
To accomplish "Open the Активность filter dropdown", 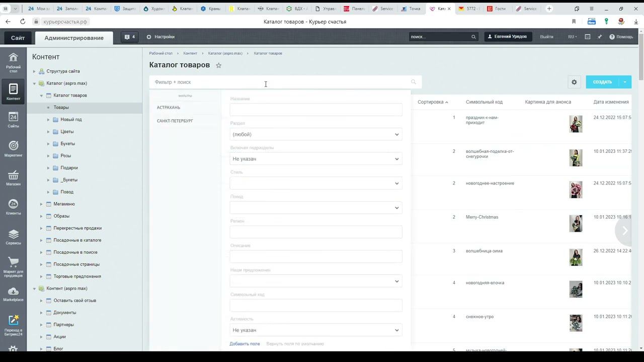I will (x=316, y=330).
